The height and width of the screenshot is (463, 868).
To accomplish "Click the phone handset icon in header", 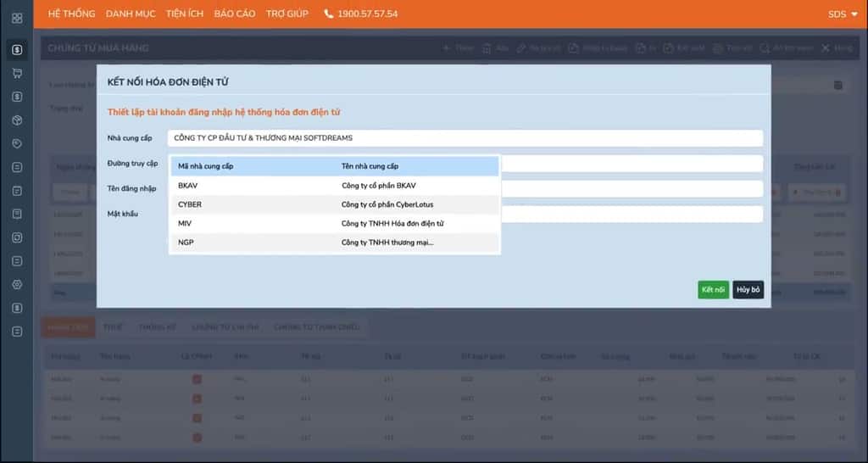I will coord(329,14).
